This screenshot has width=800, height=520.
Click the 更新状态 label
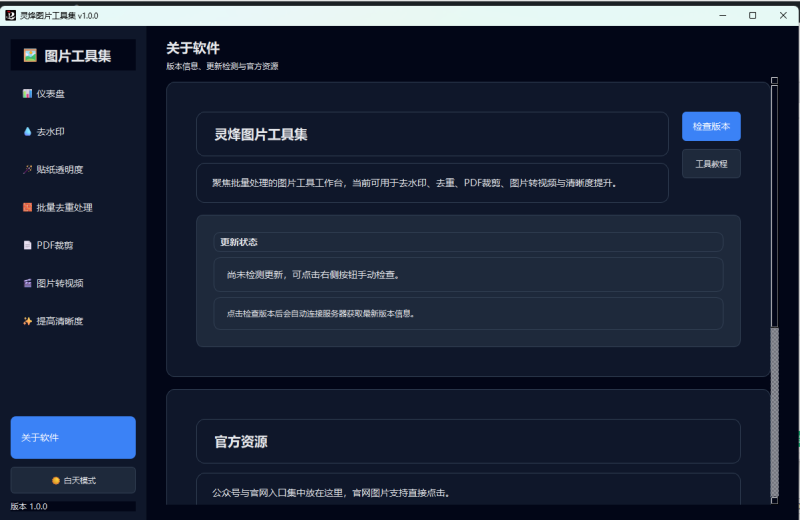coord(239,242)
